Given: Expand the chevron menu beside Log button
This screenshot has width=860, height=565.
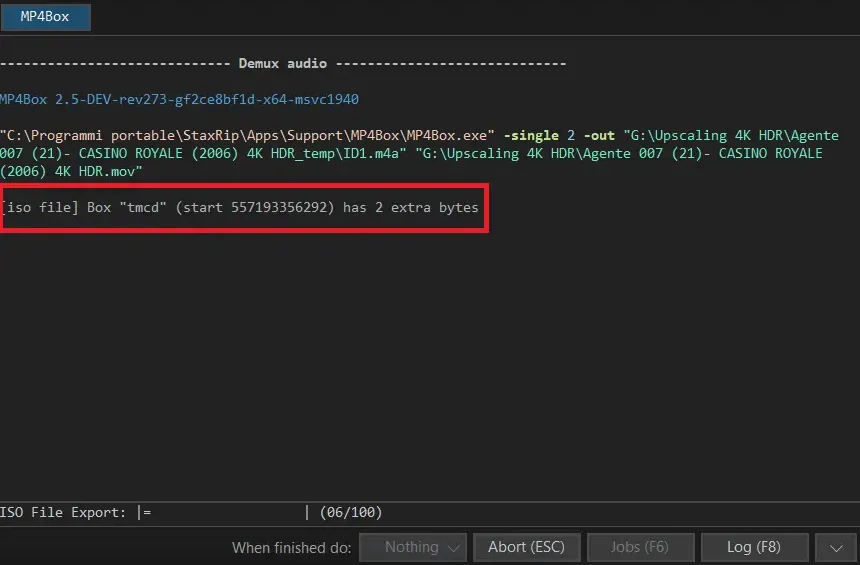Looking at the screenshot, I should (836, 547).
